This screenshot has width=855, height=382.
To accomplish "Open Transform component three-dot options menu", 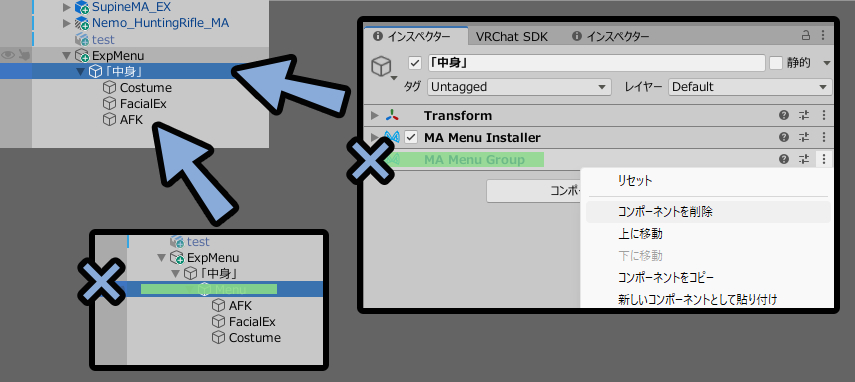I will [x=824, y=116].
